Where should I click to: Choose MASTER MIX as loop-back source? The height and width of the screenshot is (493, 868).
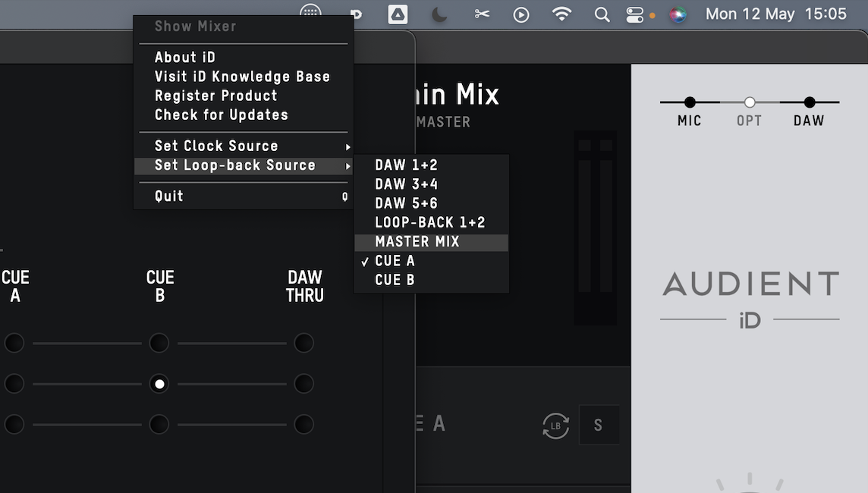click(431, 242)
